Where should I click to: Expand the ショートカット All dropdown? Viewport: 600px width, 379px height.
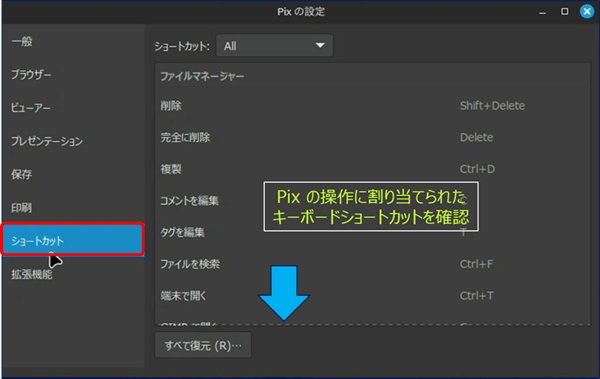pyautogui.click(x=274, y=46)
